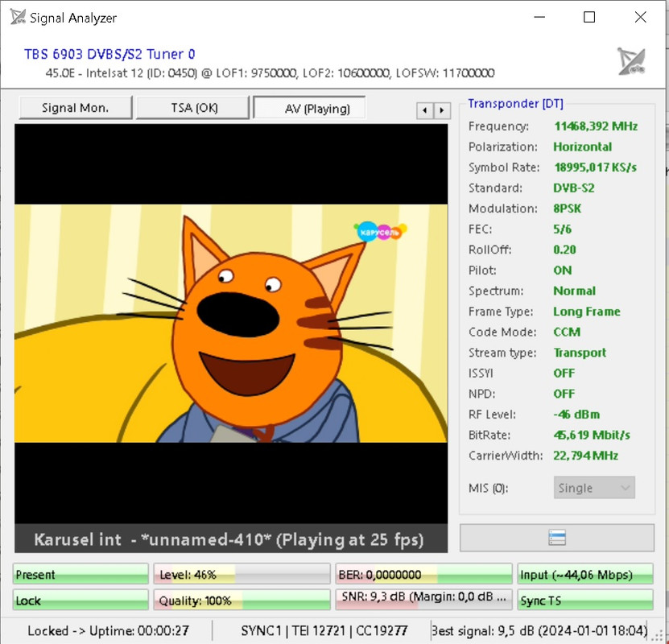The width and height of the screenshot is (669, 644).
Task: Click the CarrierWidth 22,794 MHz value
Action: click(585, 456)
